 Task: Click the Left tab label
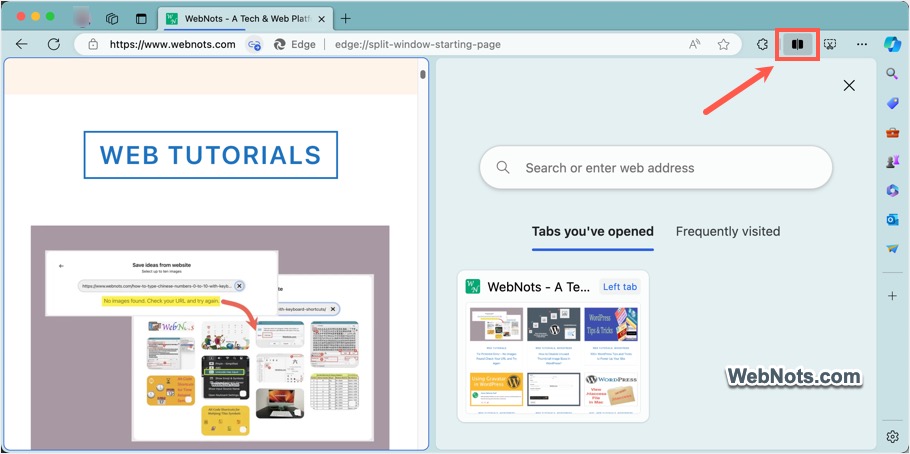(x=620, y=287)
